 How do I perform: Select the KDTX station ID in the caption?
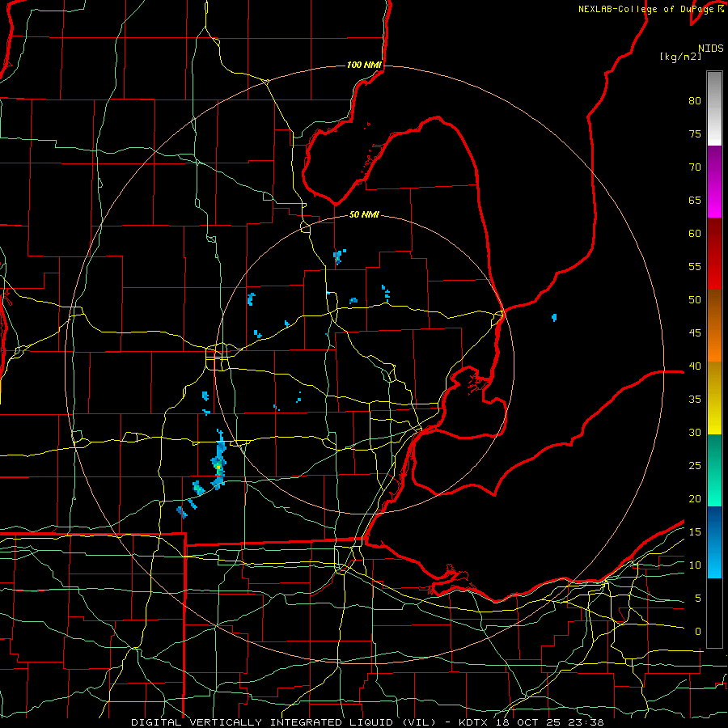click(473, 722)
